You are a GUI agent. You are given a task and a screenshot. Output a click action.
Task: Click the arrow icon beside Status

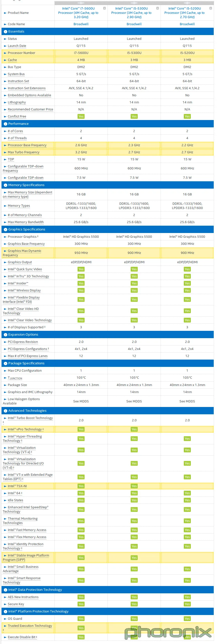tap(5, 39)
